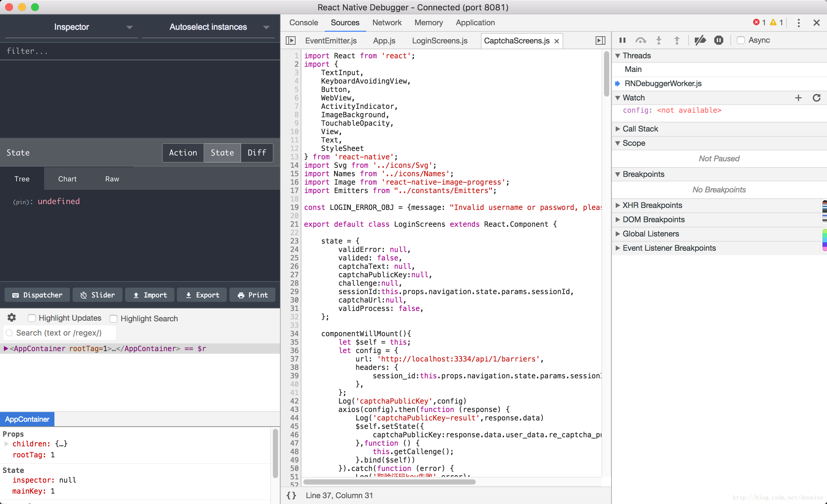
Task: Click the step out icon in debugger
Action: tap(676, 40)
